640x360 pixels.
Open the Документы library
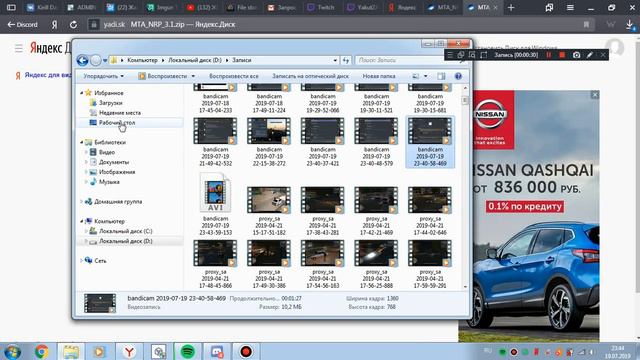(113, 162)
